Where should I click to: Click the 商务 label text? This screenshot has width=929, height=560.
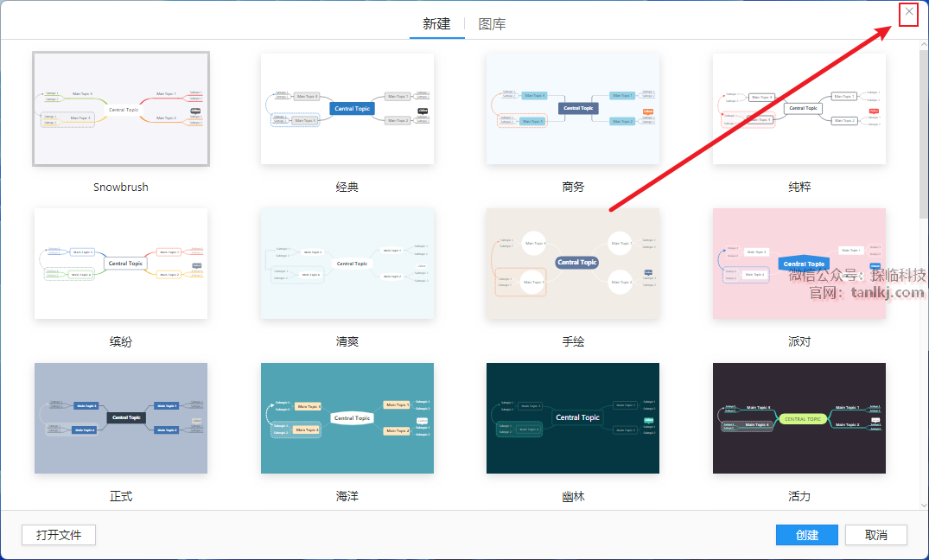[x=573, y=188]
